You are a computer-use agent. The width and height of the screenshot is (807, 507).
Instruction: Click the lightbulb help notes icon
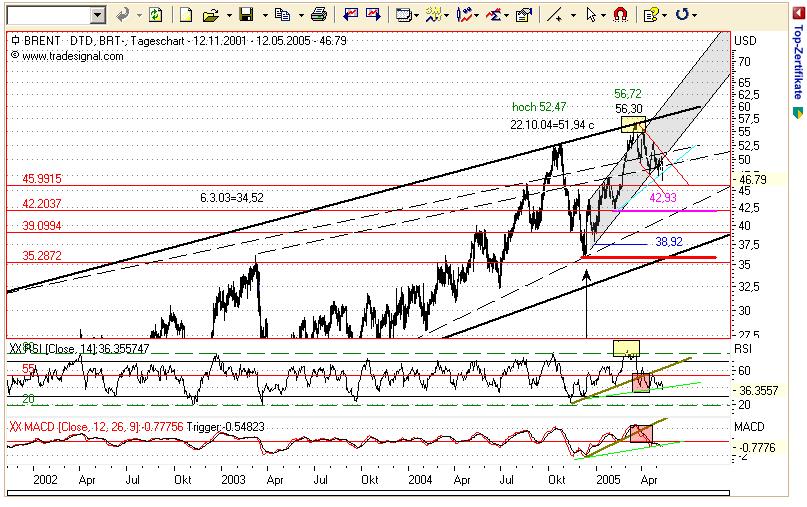point(651,15)
